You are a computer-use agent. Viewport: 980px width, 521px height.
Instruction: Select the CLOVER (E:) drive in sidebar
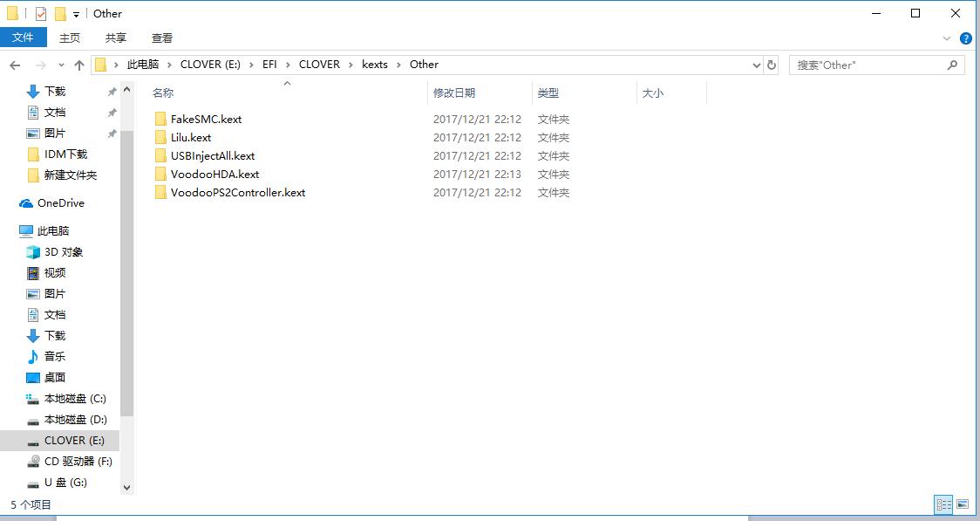[72, 440]
